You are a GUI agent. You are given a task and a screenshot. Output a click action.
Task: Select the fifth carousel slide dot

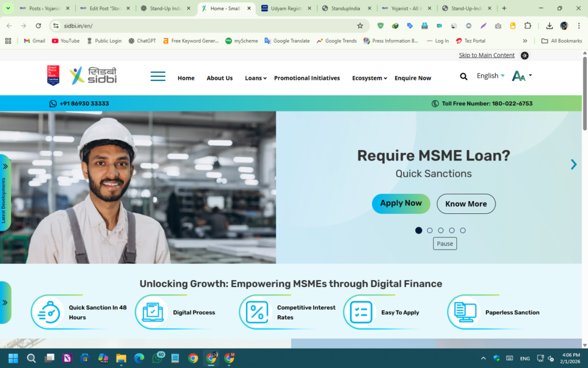tap(463, 230)
